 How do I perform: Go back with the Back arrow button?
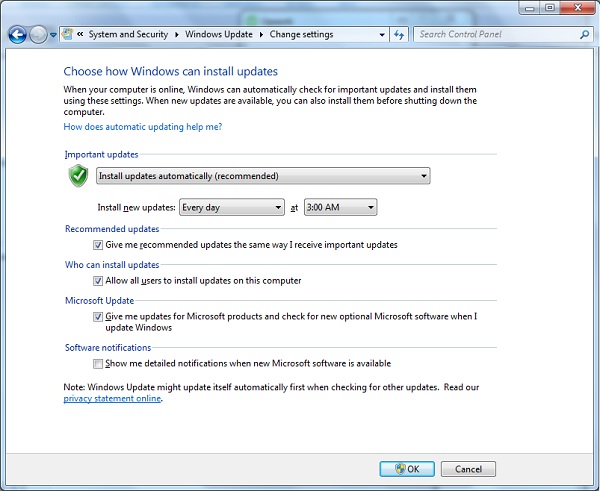click(17, 35)
